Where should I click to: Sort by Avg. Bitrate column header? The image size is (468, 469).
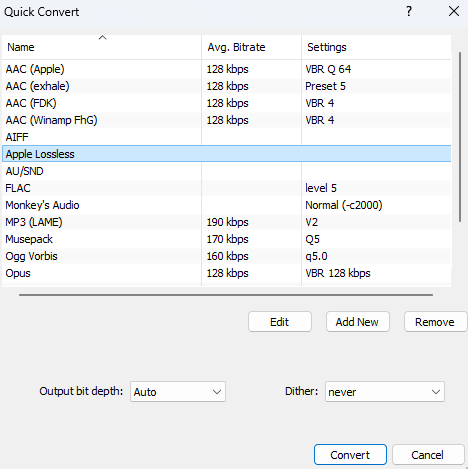tap(251, 47)
